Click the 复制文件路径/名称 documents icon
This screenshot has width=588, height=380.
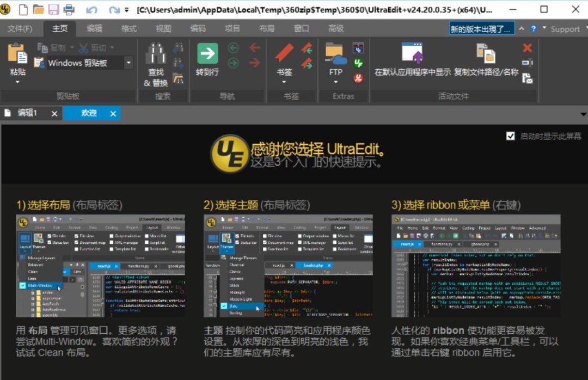pyautogui.click(x=486, y=54)
